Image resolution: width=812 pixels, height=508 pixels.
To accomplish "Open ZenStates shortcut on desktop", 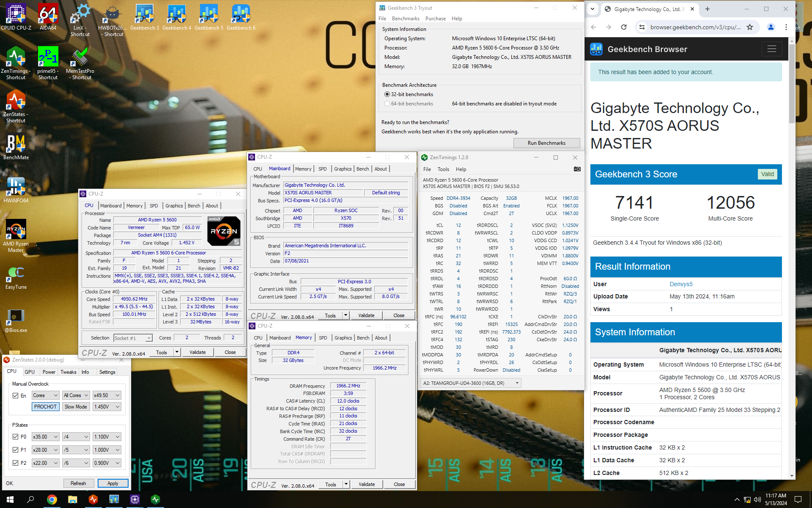I will click(x=16, y=106).
